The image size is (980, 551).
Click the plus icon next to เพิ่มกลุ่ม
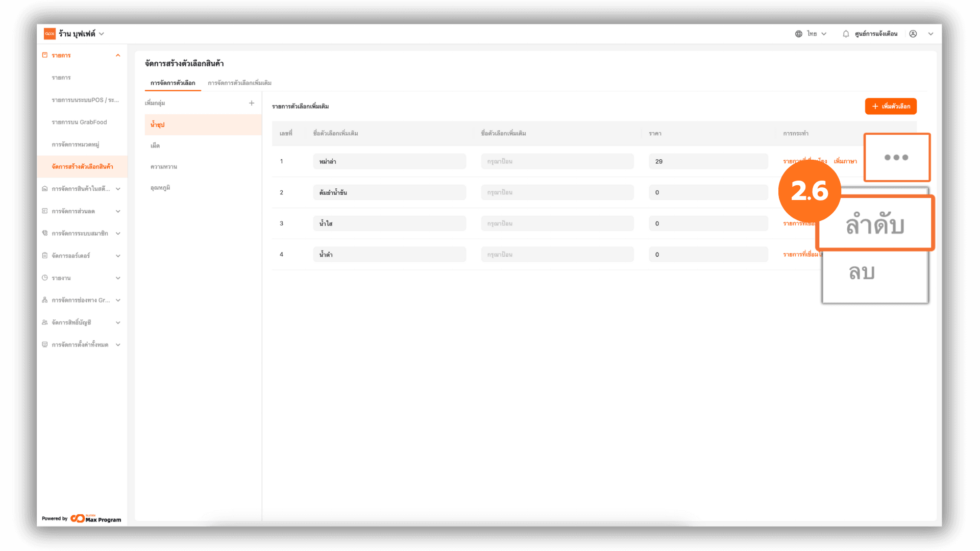click(252, 103)
